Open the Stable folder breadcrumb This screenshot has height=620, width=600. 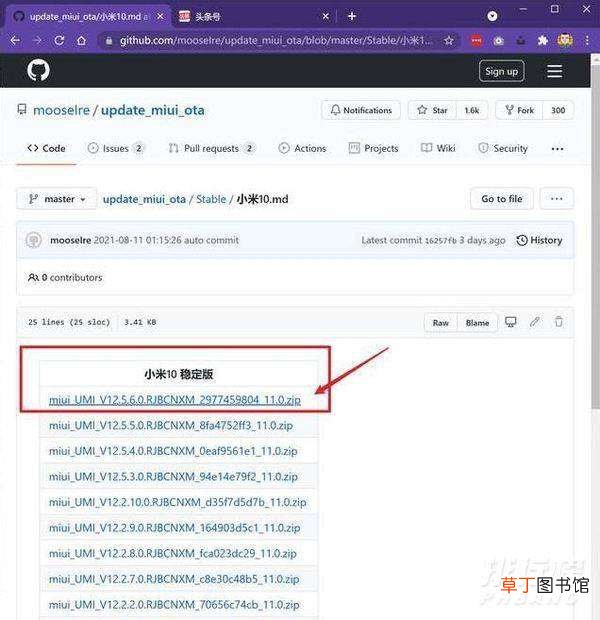[211, 199]
